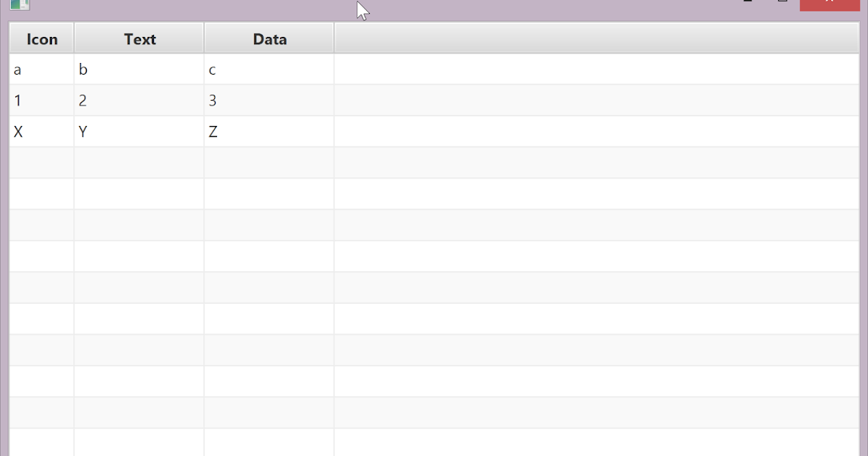The height and width of the screenshot is (456, 868).
Task: Sort by the Data column header
Action: coord(268,38)
